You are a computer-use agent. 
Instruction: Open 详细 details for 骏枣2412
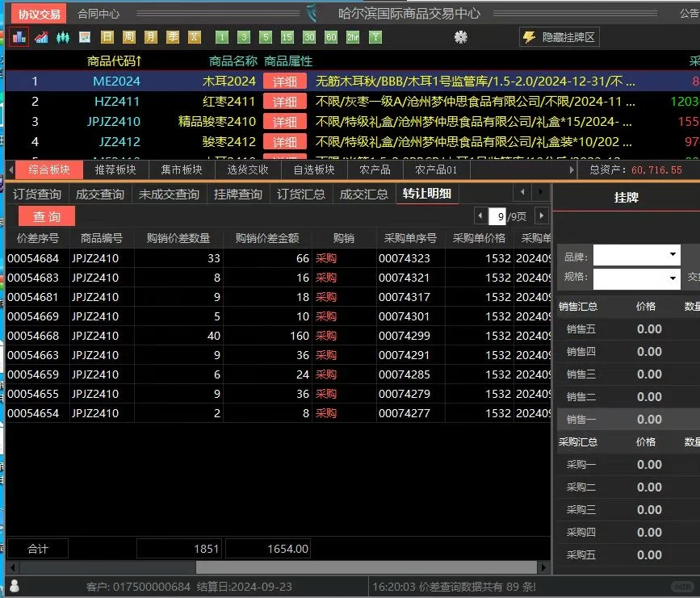[x=285, y=141]
